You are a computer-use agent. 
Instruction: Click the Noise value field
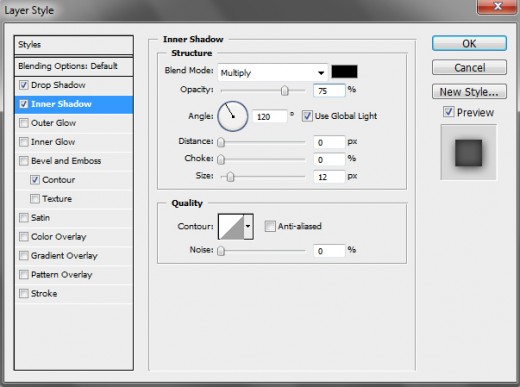(x=329, y=251)
